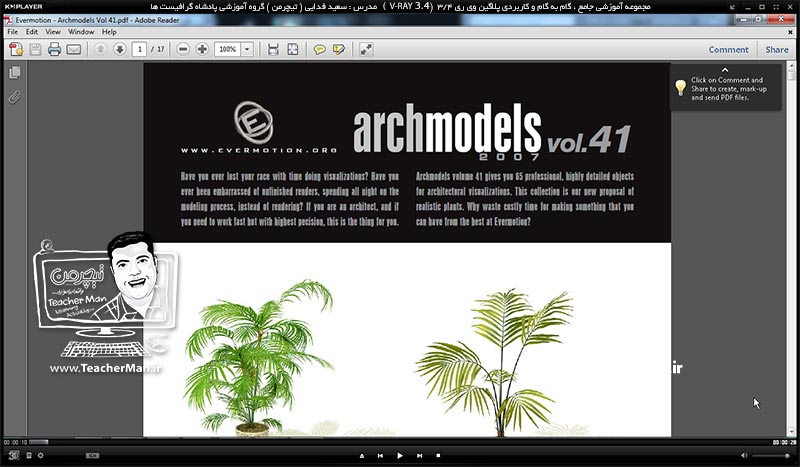Zoom out with the minus button

coord(183,49)
